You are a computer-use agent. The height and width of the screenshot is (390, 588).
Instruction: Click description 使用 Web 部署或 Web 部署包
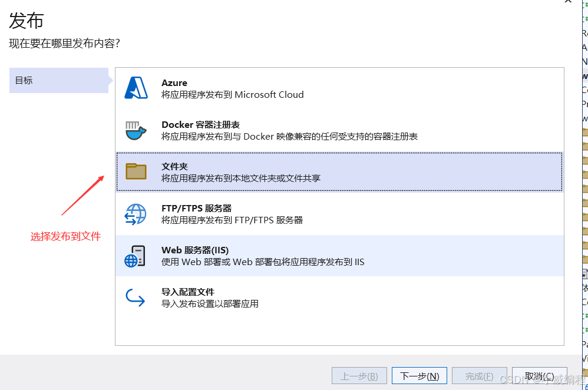pyautogui.click(x=263, y=262)
